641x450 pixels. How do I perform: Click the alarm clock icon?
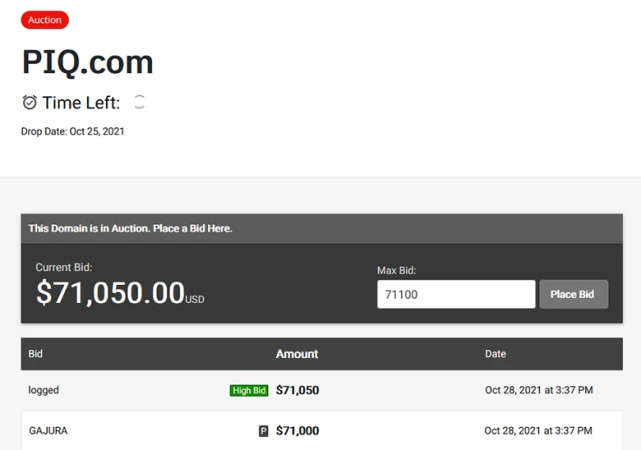pos(30,102)
